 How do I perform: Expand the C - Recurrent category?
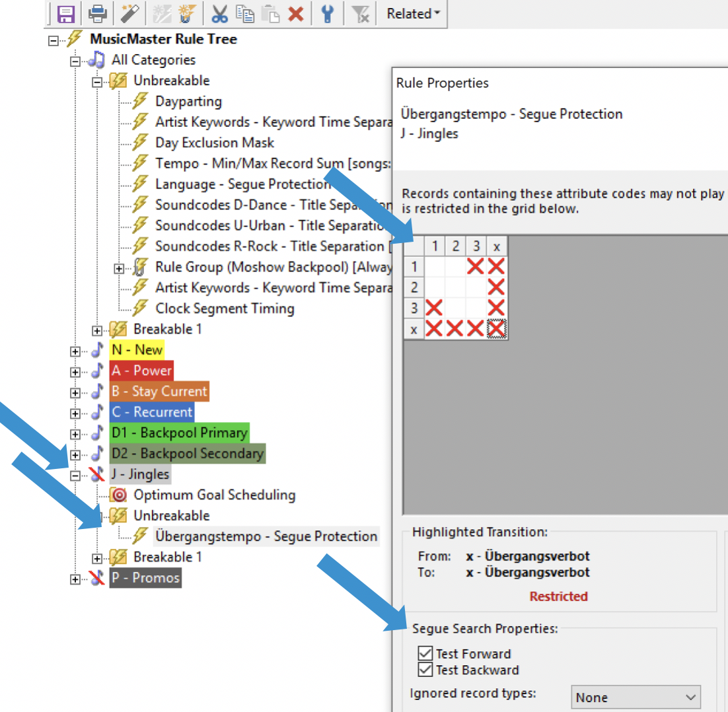point(75,413)
